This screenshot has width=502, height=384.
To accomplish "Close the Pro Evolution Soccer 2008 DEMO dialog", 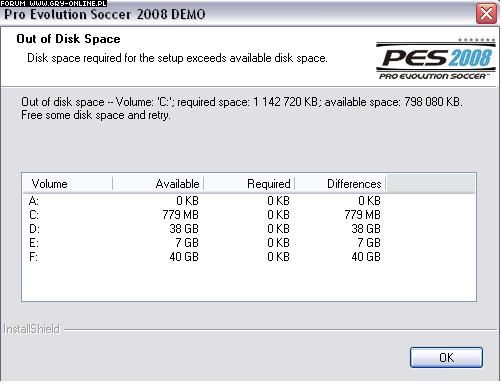I will [x=486, y=14].
